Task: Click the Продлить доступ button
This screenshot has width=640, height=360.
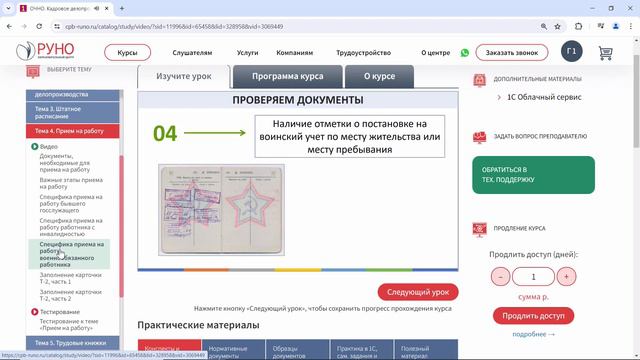Action: 533,316
